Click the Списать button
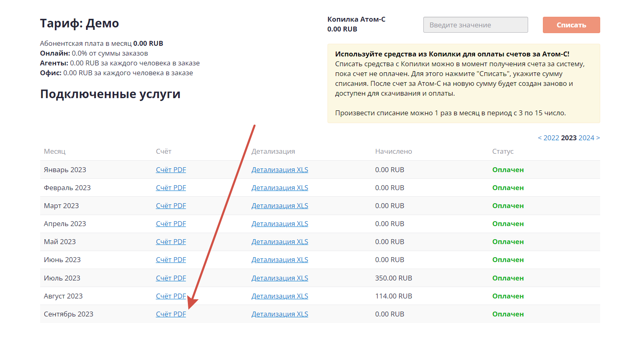This screenshot has width=644, height=341. pyautogui.click(x=571, y=25)
